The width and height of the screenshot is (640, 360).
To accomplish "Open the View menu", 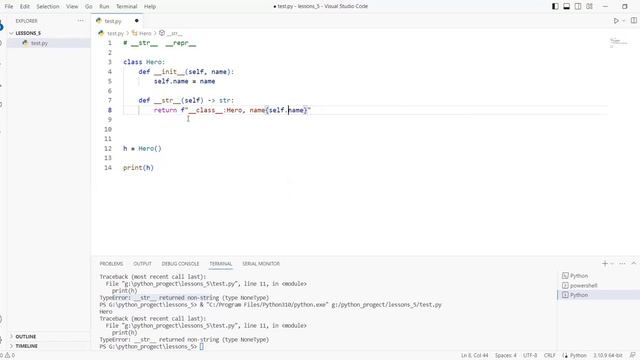I will pos(72,6).
